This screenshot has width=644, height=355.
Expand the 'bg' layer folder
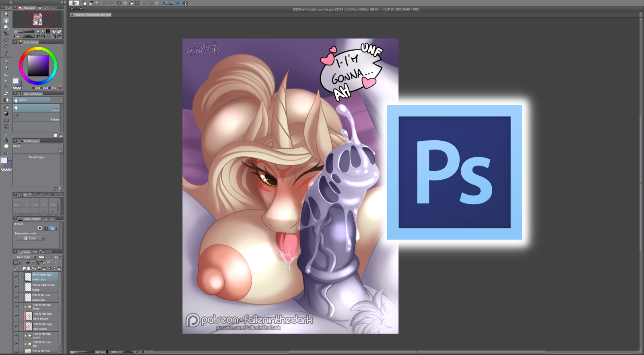pos(25,344)
